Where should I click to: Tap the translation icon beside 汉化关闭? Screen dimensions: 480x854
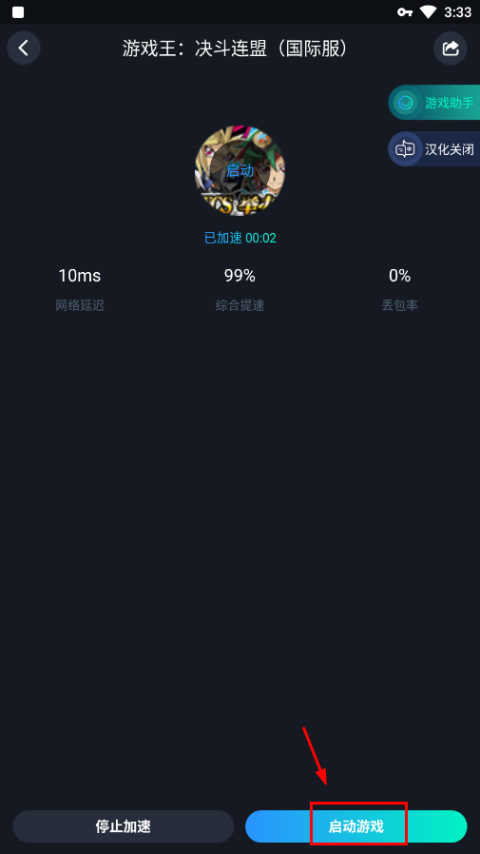coord(405,149)
